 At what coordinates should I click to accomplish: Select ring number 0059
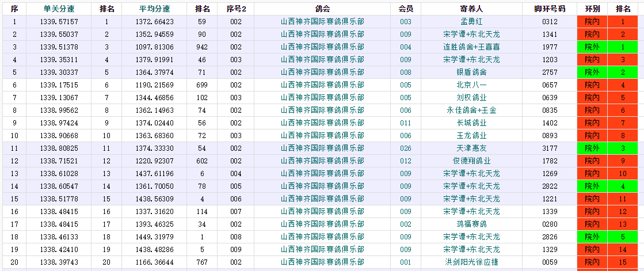[x=550, y=262]
